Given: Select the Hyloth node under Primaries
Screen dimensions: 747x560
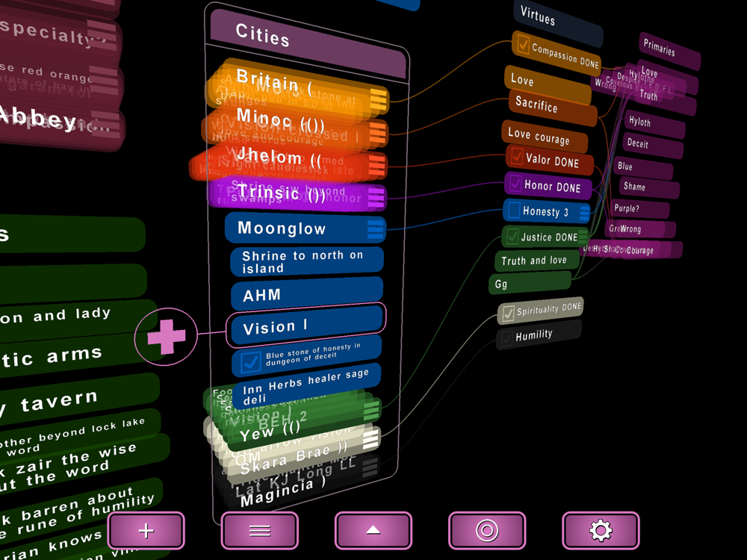Looking at the screenshot, I should (x=654, y=125).
